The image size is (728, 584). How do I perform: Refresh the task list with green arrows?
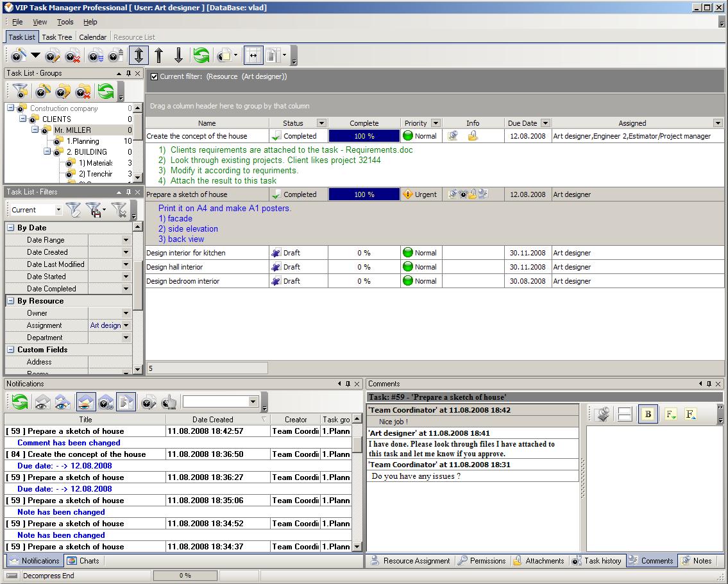(201, 55)
